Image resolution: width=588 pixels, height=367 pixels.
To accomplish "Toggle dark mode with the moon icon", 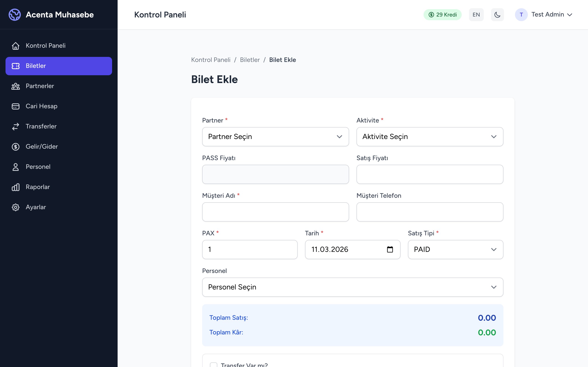I will coord(497,14).
